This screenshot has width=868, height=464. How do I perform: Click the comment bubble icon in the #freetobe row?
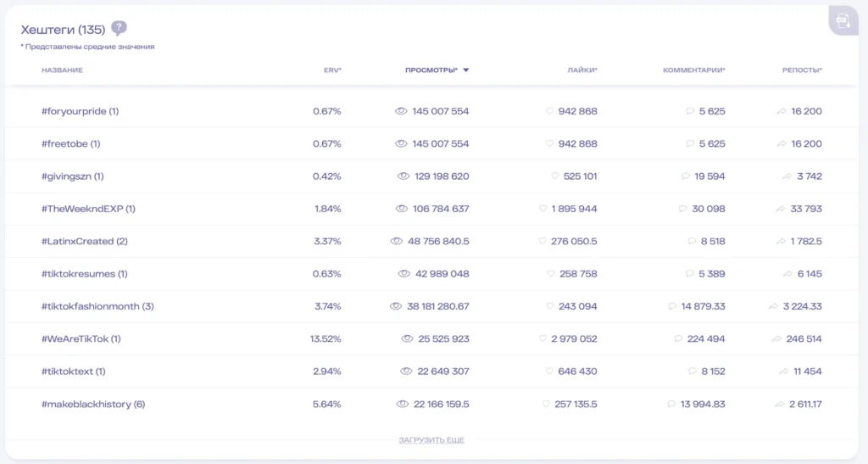coord(690,143)
